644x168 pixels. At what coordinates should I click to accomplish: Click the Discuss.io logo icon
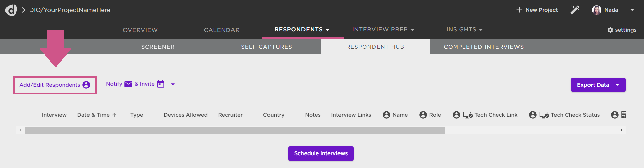11,10
